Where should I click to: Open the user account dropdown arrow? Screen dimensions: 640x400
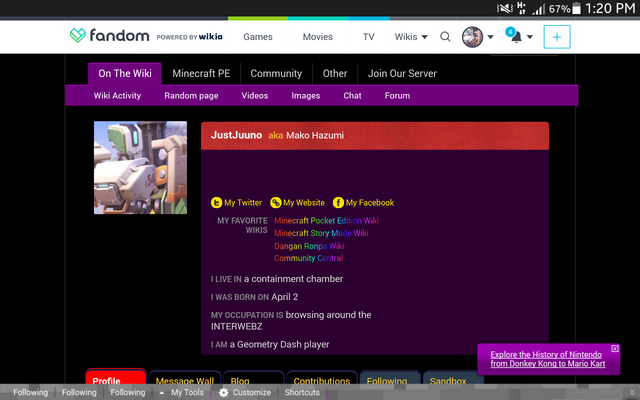pyautogui.click(x=491, y=37)
